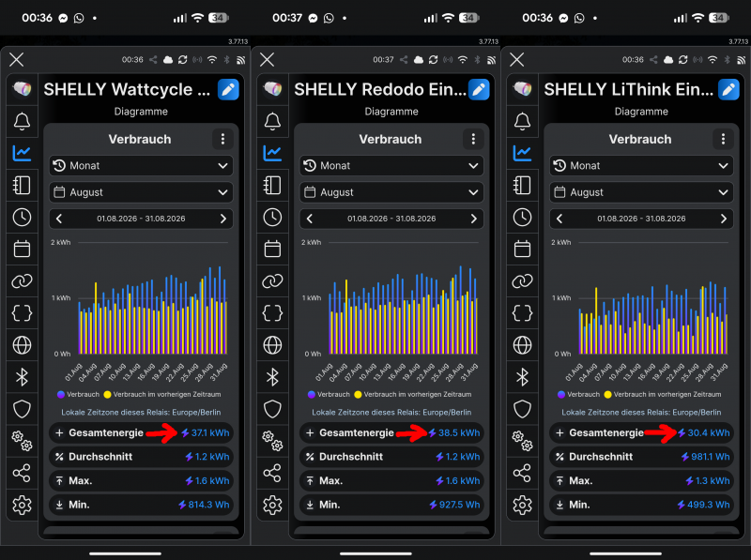Go to next month in LiThink date range

(724, 219)
